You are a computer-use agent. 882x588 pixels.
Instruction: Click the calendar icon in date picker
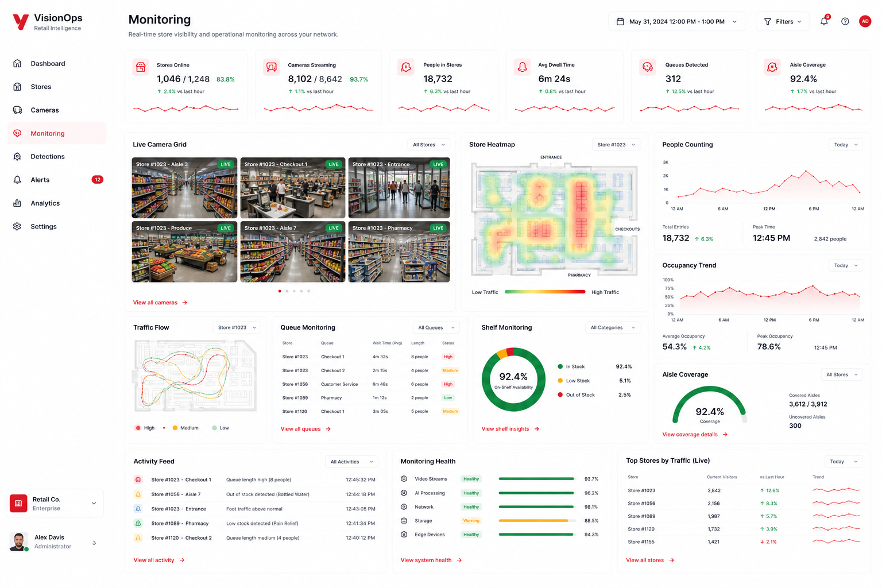coord(620,21)
